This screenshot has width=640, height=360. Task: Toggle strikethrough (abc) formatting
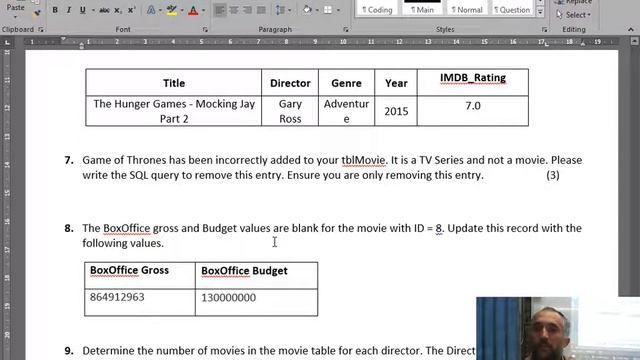104,10
